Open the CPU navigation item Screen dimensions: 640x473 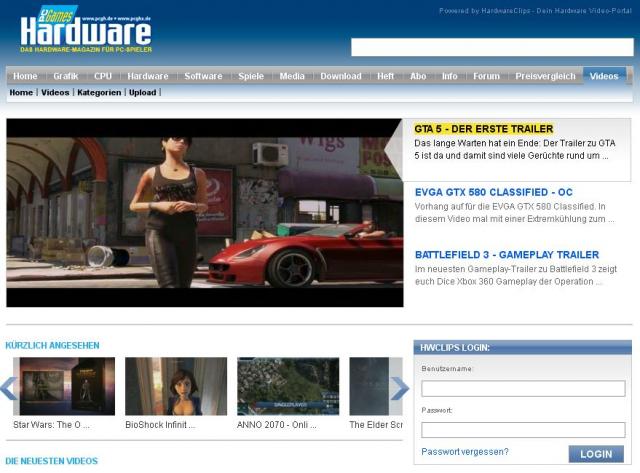pos(103,76)
